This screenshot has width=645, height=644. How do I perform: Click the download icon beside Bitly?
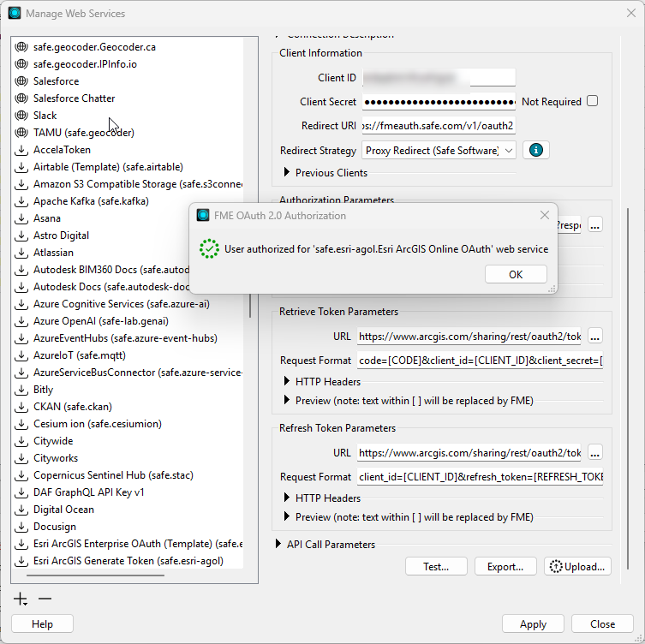pos(21,390)
